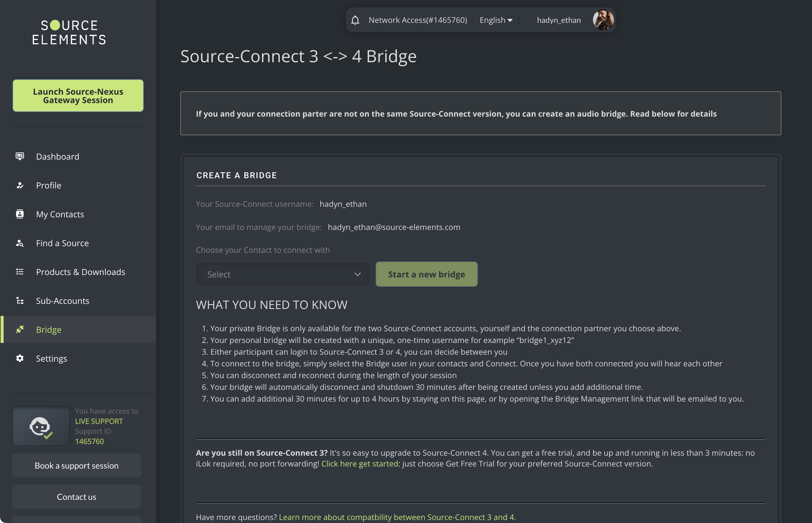Open the hadyn_ethan user menu
Viewport: 812px width, 523px height.
click(558, 20)
